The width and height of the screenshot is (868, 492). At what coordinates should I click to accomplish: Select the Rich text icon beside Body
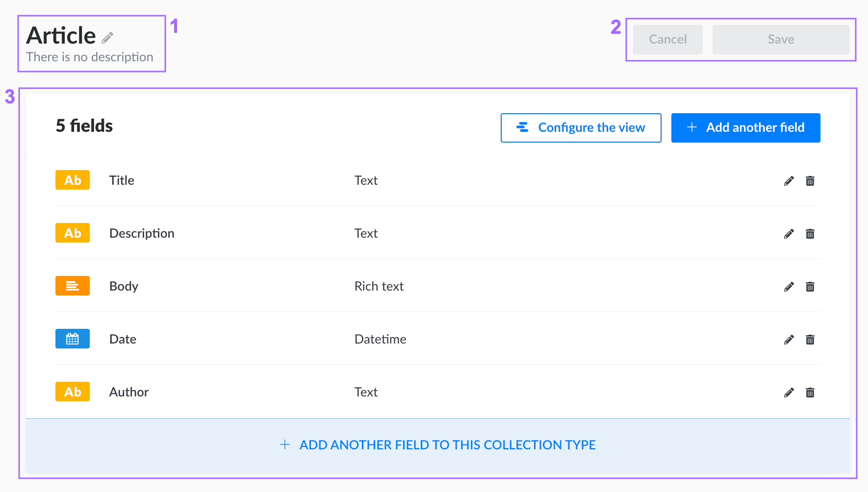tap(72, 286)
